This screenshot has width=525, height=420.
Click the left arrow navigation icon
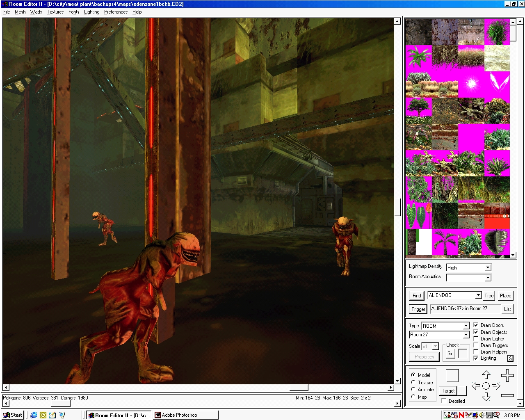476,386
